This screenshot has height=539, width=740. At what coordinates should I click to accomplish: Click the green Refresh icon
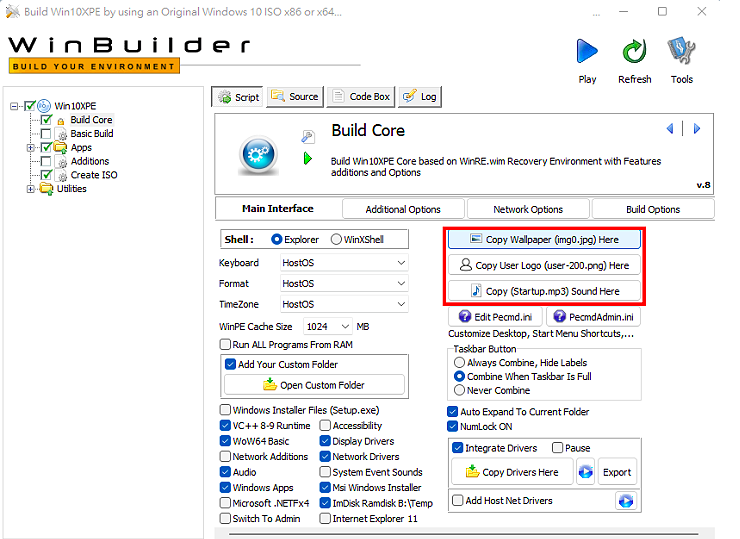point(634,51)
